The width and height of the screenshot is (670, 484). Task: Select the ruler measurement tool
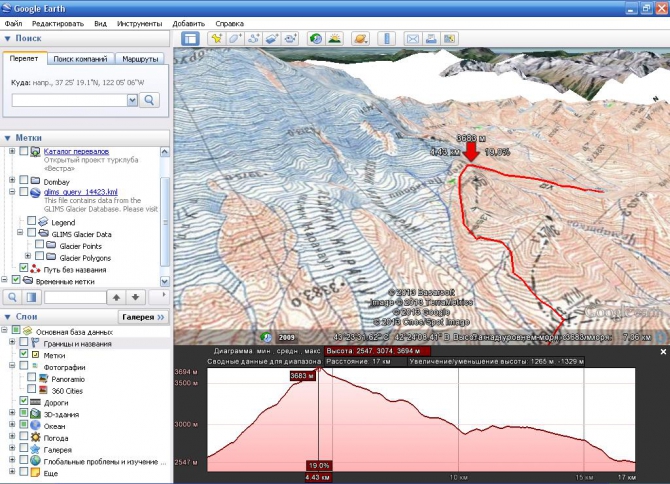tap(386, 39)
